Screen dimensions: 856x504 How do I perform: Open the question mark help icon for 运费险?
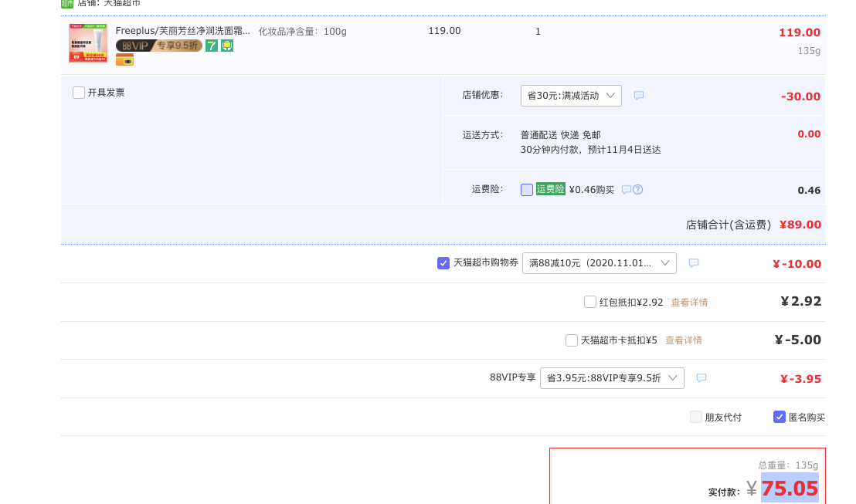click(637, 190)
